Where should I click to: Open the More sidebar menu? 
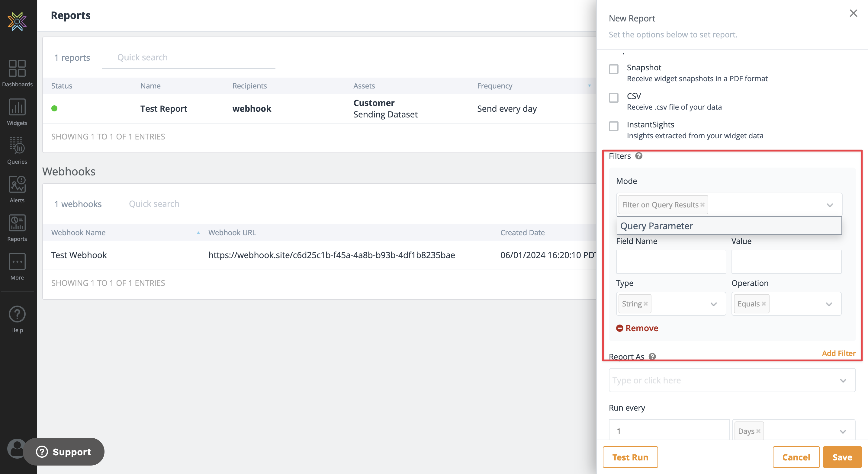point(17,267)
